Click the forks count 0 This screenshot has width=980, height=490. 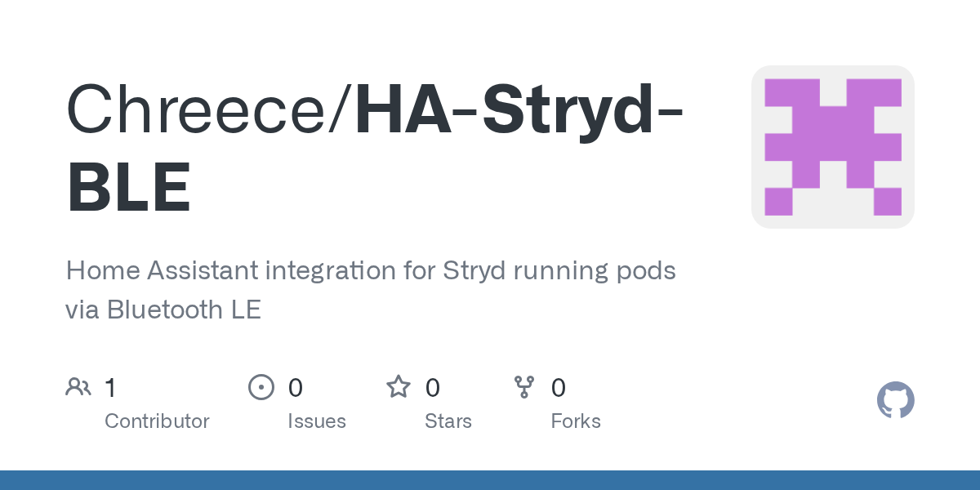pos(559,387)
